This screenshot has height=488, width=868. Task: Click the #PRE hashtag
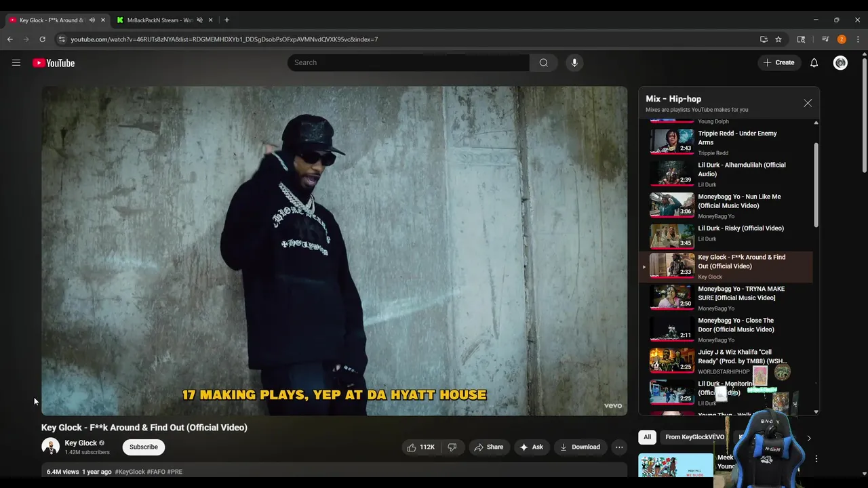175,472
